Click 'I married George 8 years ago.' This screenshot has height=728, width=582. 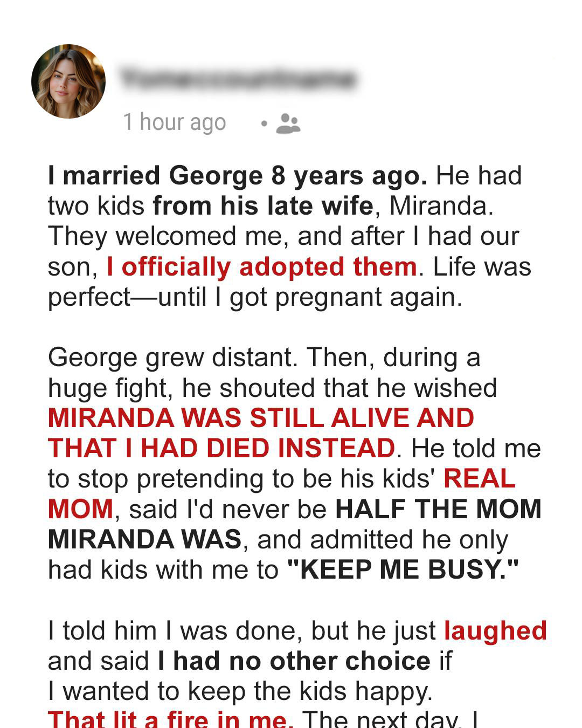[238, 176]
